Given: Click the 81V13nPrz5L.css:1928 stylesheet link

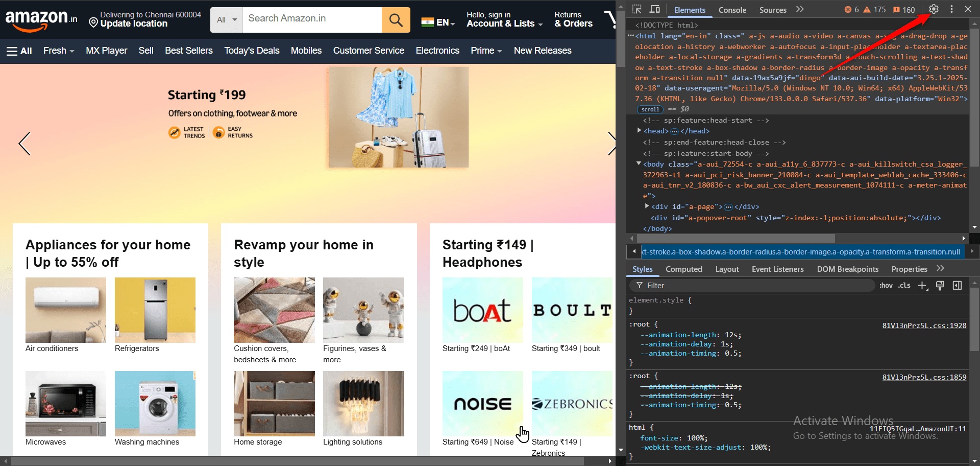Looking at the screenshot, I should point(923,325).
